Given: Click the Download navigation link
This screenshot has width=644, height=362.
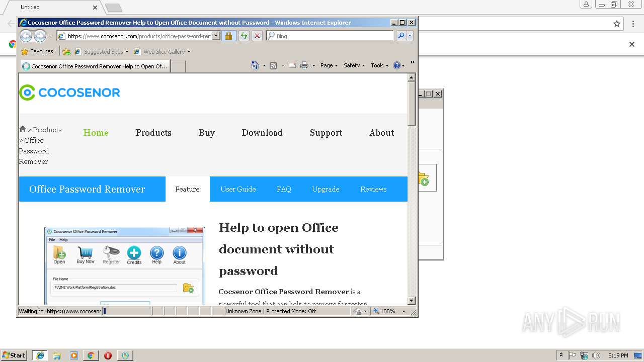Looking at the screenshot, I should click(262, 133).
